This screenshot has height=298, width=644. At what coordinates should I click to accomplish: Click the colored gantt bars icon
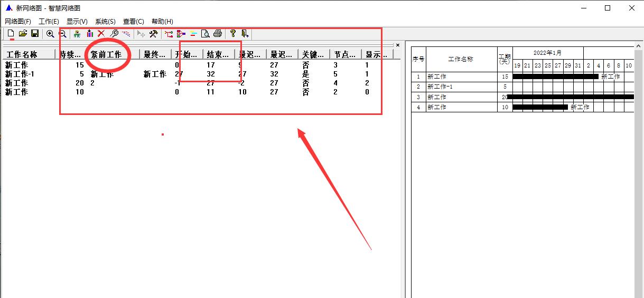point(193,34)
